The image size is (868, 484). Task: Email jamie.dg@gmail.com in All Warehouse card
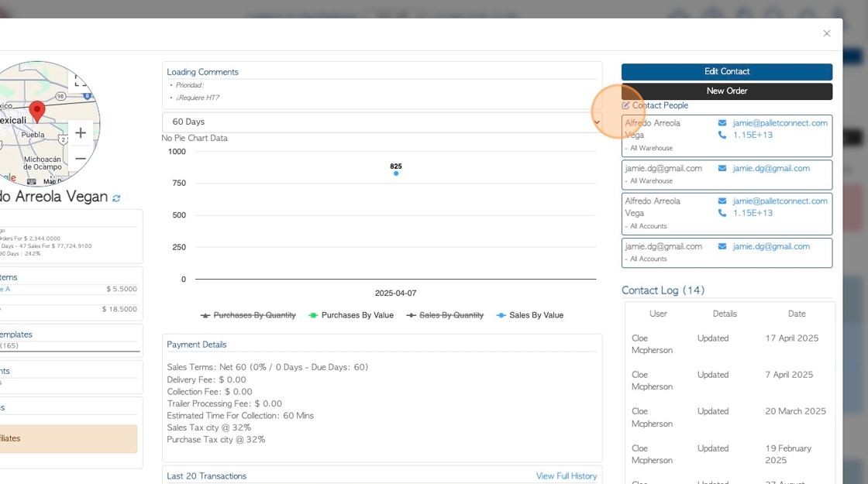point(771,168)
